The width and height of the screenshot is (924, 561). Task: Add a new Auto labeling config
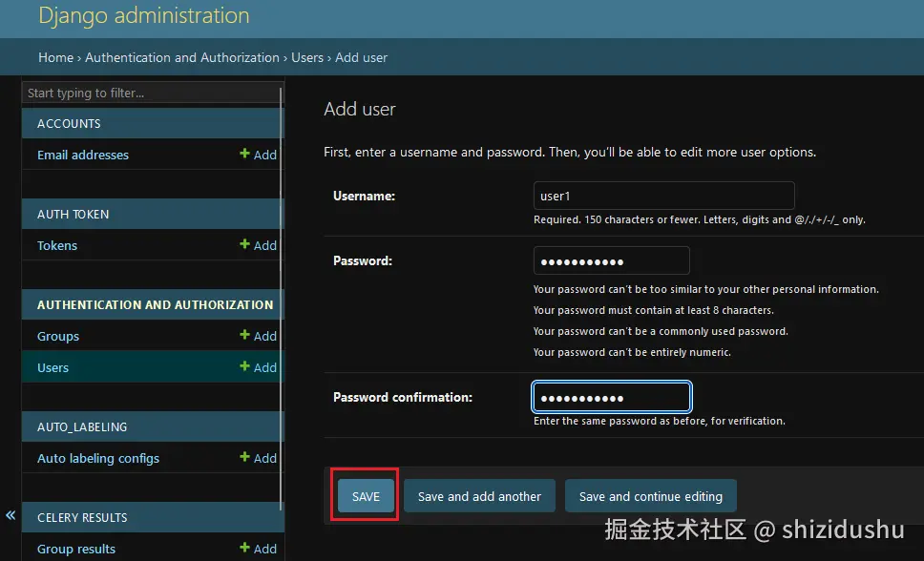pyautogui.click(x=258, y=458)
